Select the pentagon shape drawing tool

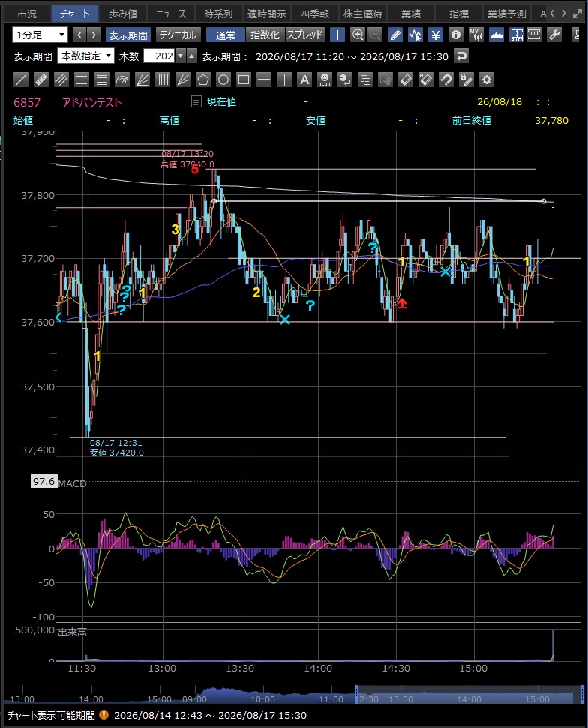[x=202, y=80]
